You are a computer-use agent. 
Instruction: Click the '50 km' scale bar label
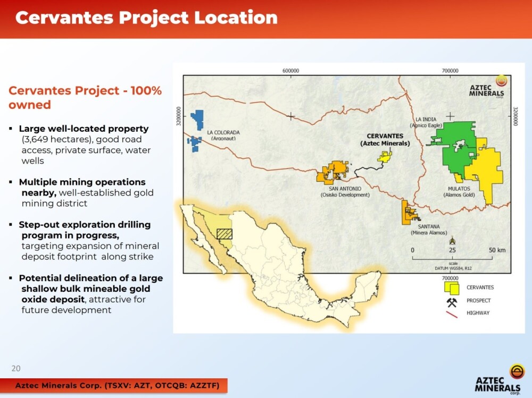tap(497, 250)
